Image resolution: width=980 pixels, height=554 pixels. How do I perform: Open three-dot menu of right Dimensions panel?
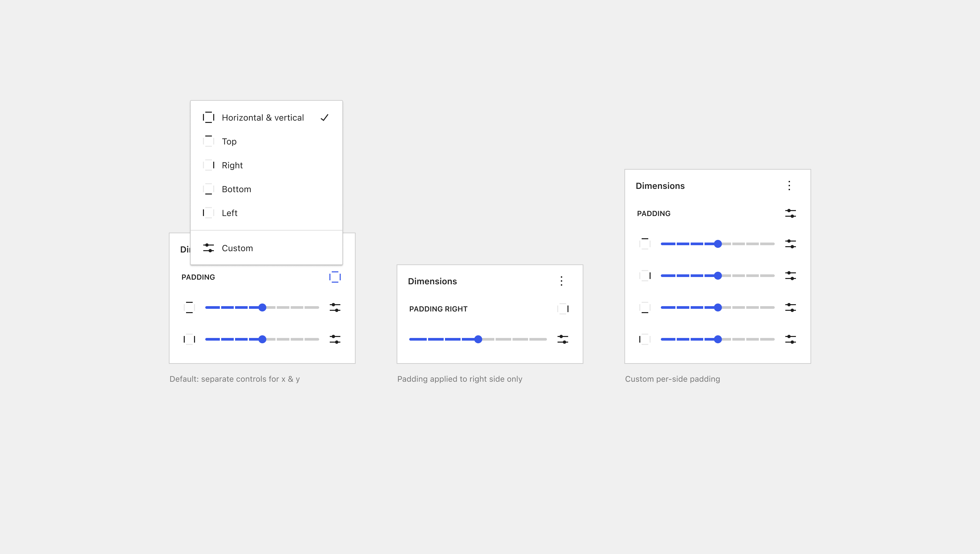pos(789,186)
